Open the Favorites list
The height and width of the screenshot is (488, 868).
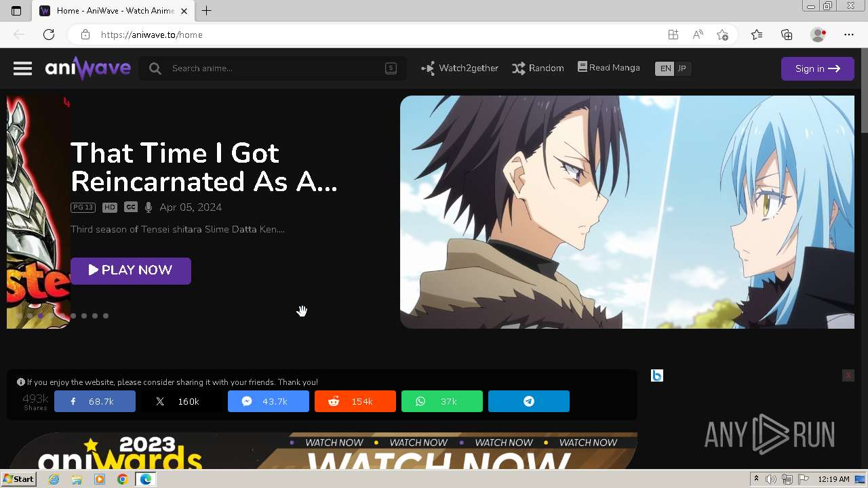tap(757, 35)
